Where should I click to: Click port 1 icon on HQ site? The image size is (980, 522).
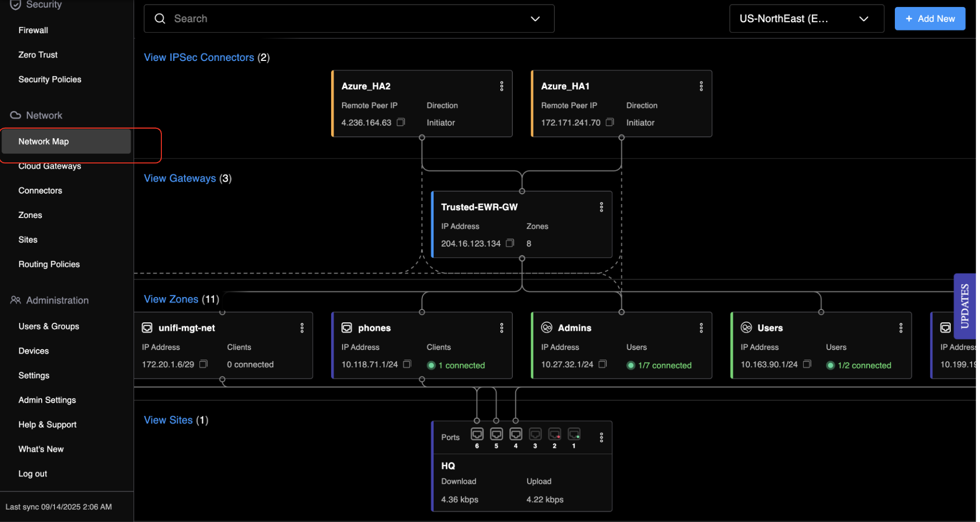(574, 434)
